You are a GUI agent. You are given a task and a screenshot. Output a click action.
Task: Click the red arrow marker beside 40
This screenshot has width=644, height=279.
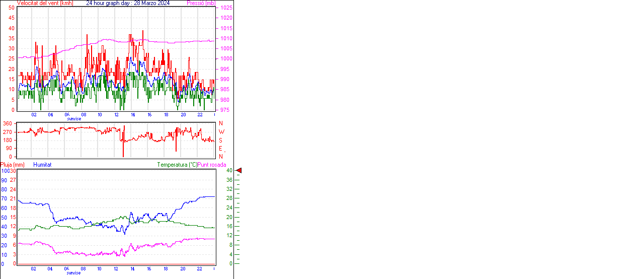pyautogui.click(x=239, y=171)
